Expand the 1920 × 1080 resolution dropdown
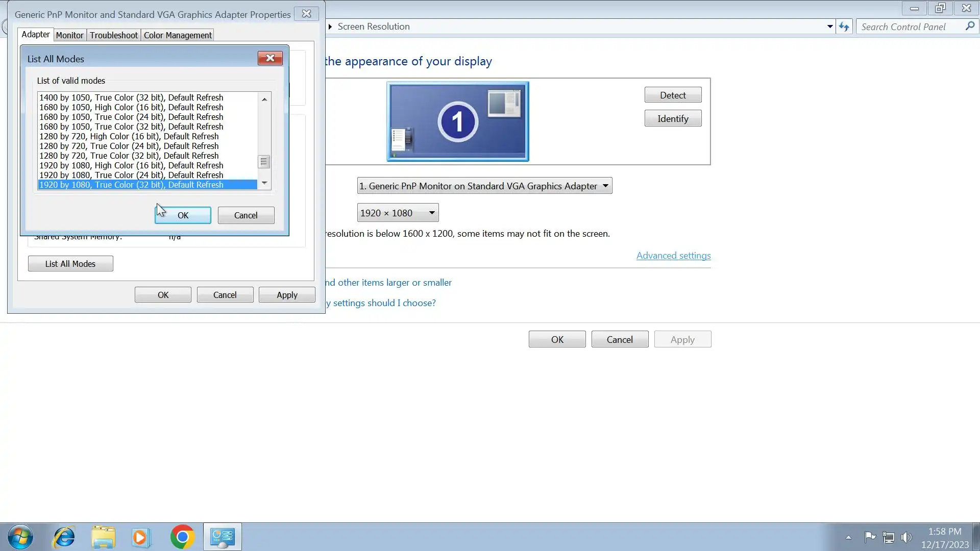 [397, 213]
